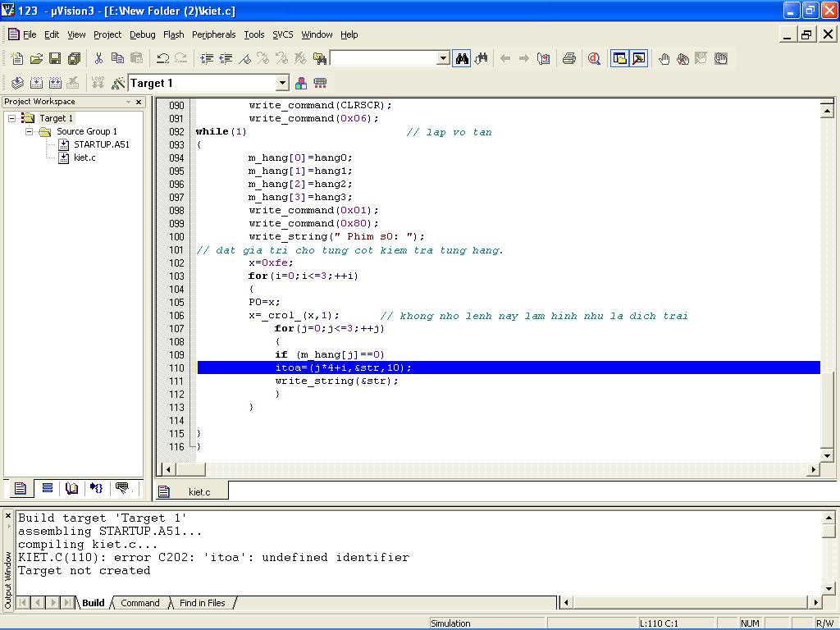Start the debug session with the magnifier icon

click(x=594, y=58)
